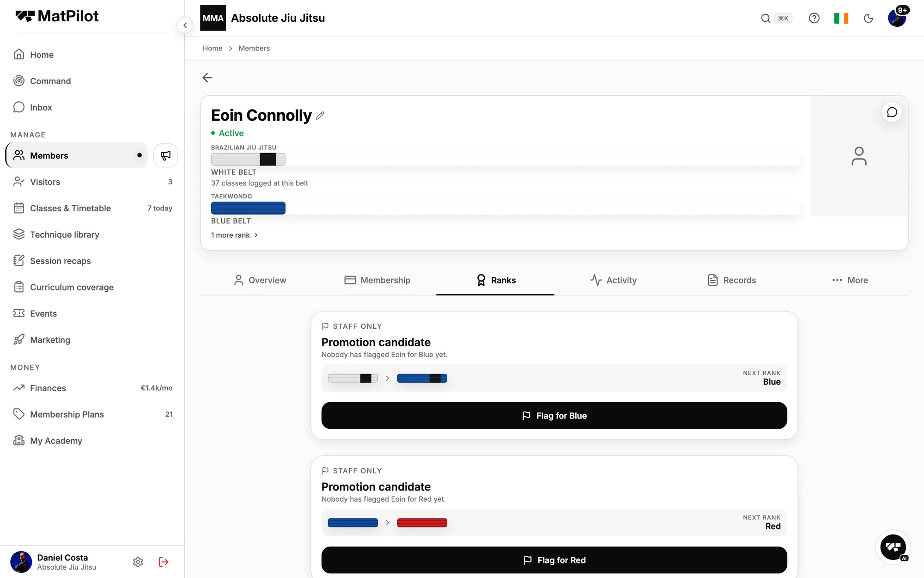Screen dimensions: 924x578
Task: Expand the 1 more rank link
Action: click(x=234, y=235)
